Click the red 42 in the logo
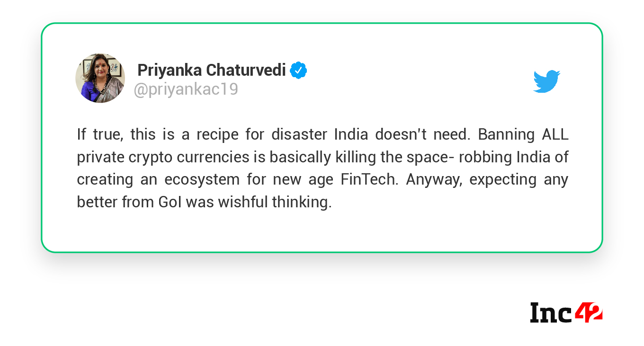The width and height of the screenshot is (644, 346). [x=588, y=313]
